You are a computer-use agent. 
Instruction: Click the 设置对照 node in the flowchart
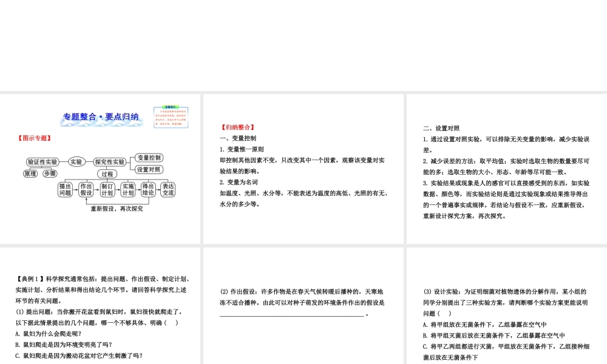coord(149,169)
